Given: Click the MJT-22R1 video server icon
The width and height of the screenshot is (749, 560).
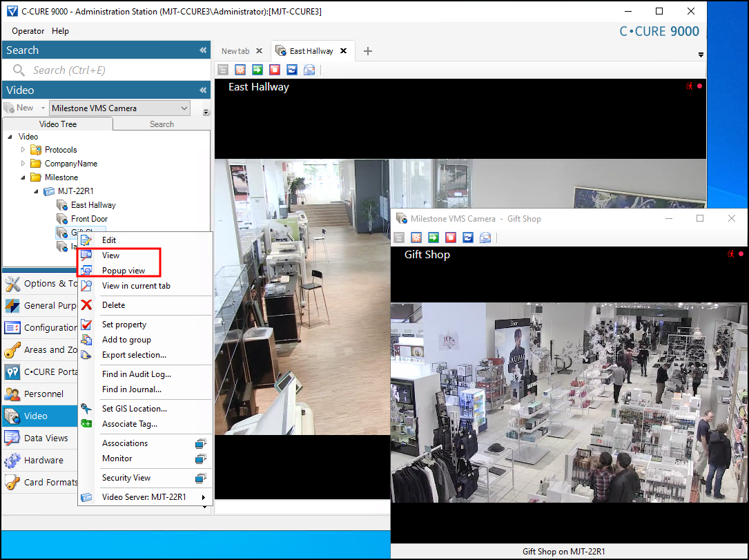Looking at the screenshot, I should (49, 191).
